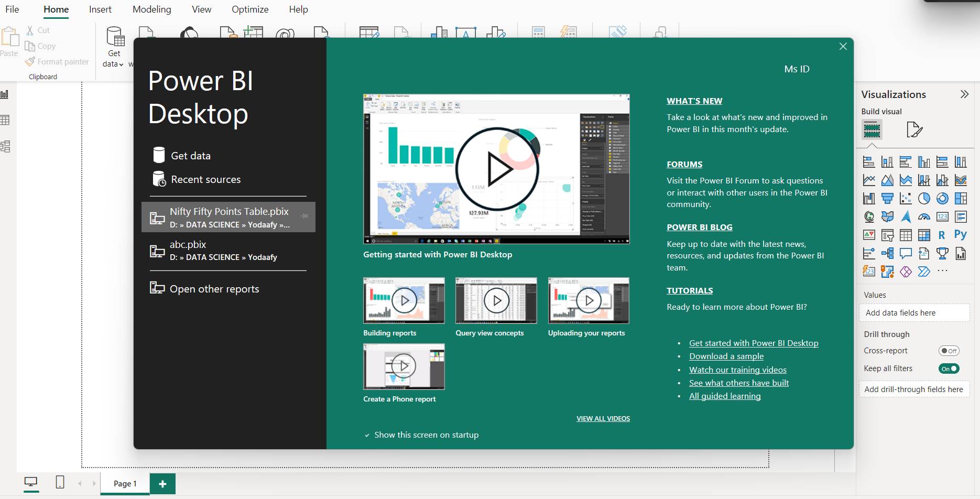Select the Decomposition tree visual
980x499 pixels.
coord(887,254)
